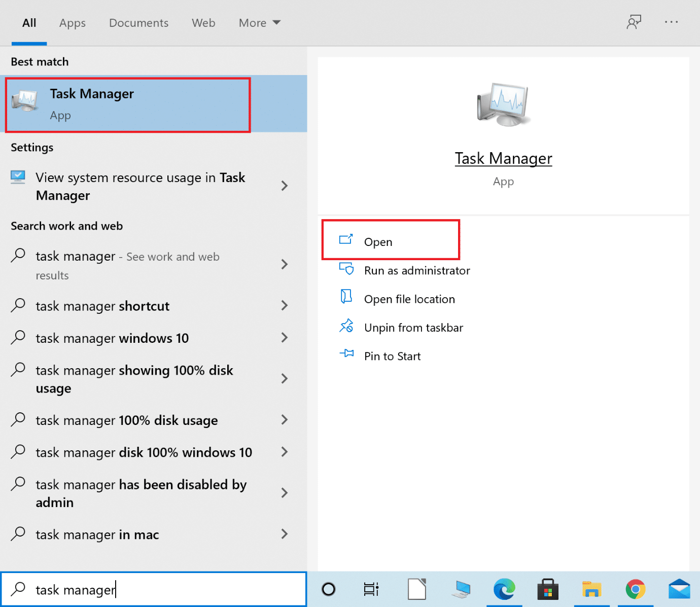Click the feedback person icon top right

[x=634, y=22]
